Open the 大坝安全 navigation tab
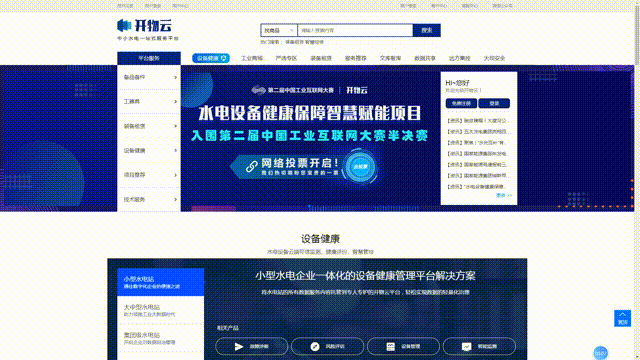This screenshot has width=640, height=360. [x=494, y=58]
